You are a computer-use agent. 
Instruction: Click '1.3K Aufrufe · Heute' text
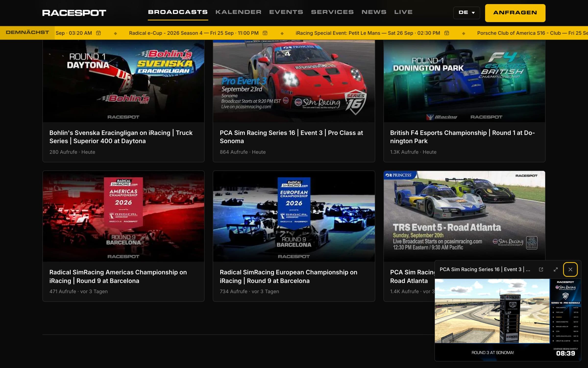click(x=413, y=152)
